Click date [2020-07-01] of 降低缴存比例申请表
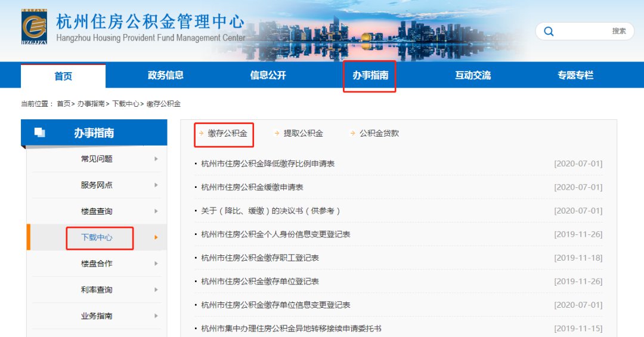The image size is (644, 337). pyautogui.click(x=578, y=163)
